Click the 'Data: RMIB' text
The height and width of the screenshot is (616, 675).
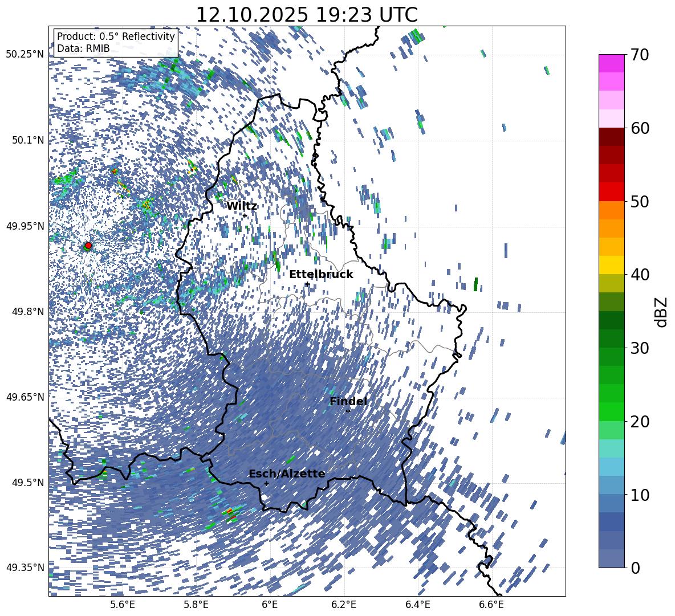point(83,48)
